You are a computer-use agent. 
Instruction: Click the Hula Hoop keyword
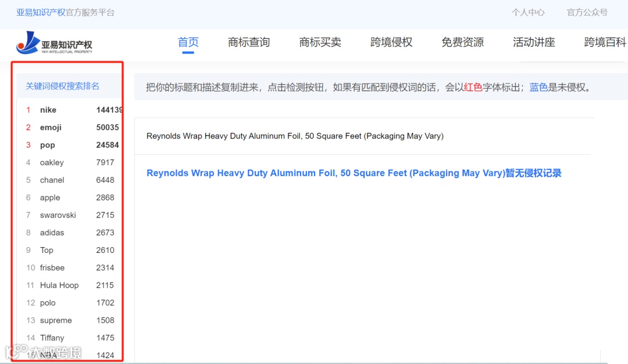[59, 286]
